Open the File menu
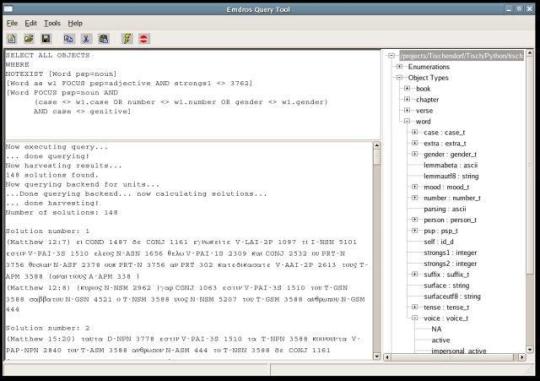The width and height of the screenshot is (540, 381). [x=12, y=23]
